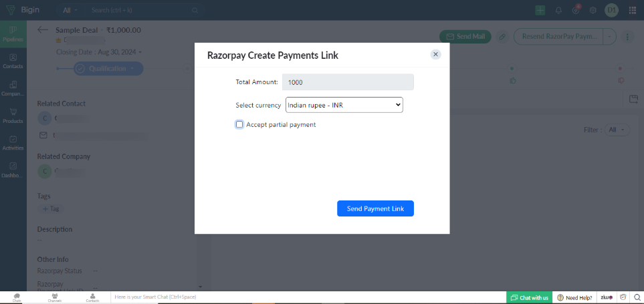Click the Send Mail button
The image size is (644, 304).
[x=465, y=37]
